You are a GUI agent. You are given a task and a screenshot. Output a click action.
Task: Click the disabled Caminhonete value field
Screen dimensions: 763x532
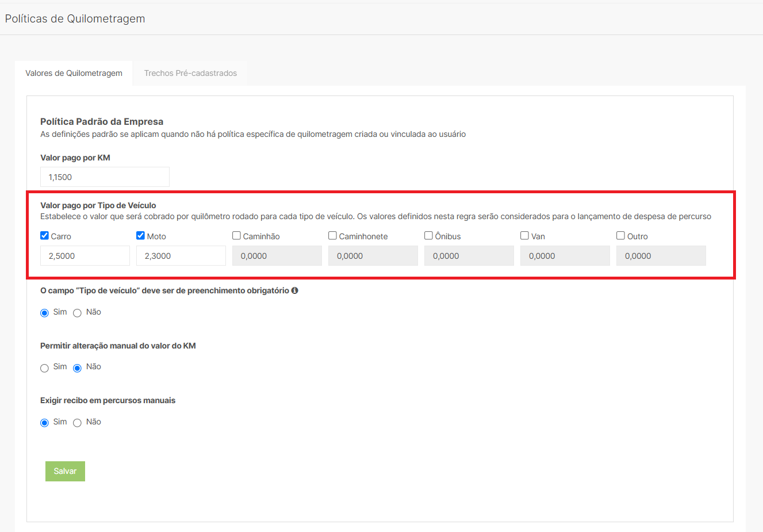pos(373,256)
